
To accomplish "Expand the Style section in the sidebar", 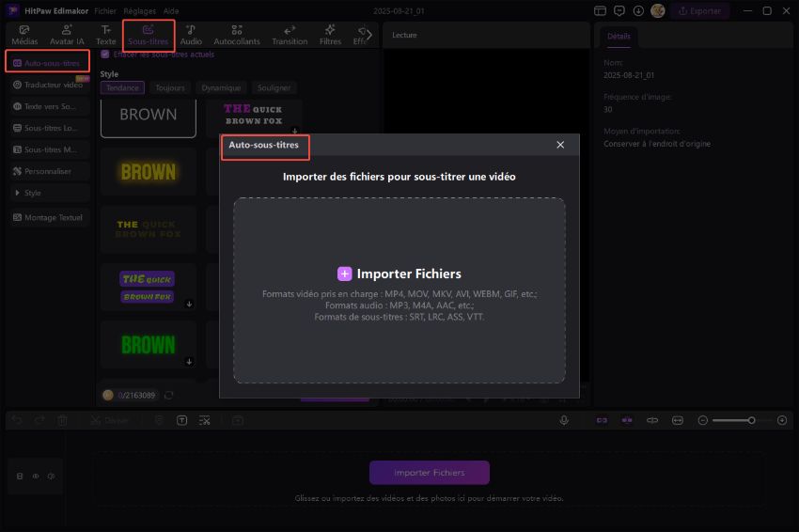I will pyautogui.click(x=50, y=193).
